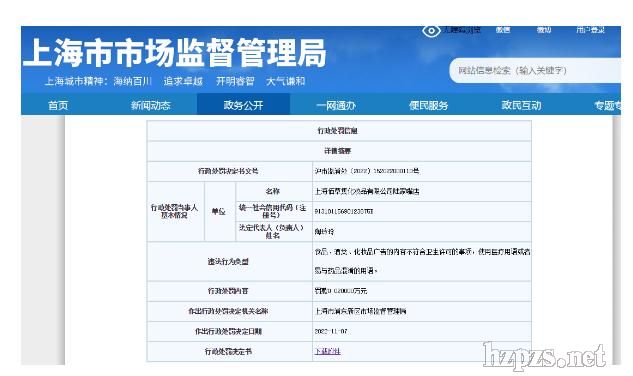Viewport: 633px width, 376px height.
Task: Click the eye accessibility icon
Action: click(431, 31)
